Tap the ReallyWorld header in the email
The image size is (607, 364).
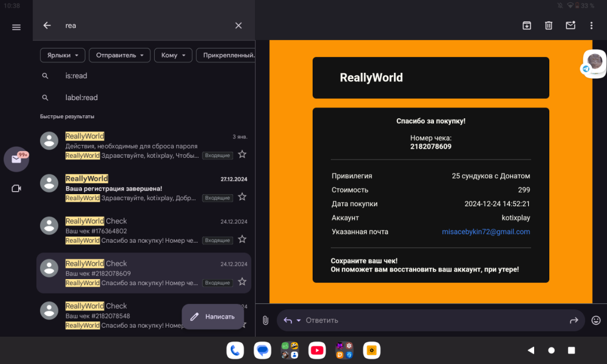point(371,78)
